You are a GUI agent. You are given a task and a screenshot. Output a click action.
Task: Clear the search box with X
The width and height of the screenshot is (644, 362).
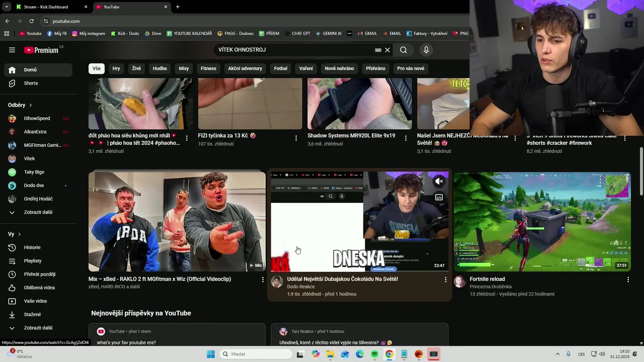[x=387, y=50]
